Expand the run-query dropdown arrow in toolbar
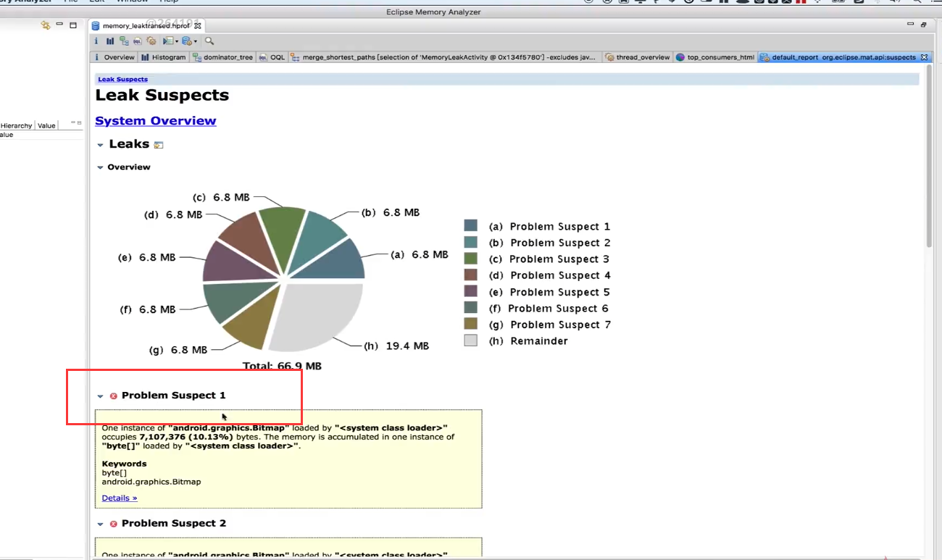Screen dimensions: 942x560 point(176,41)
